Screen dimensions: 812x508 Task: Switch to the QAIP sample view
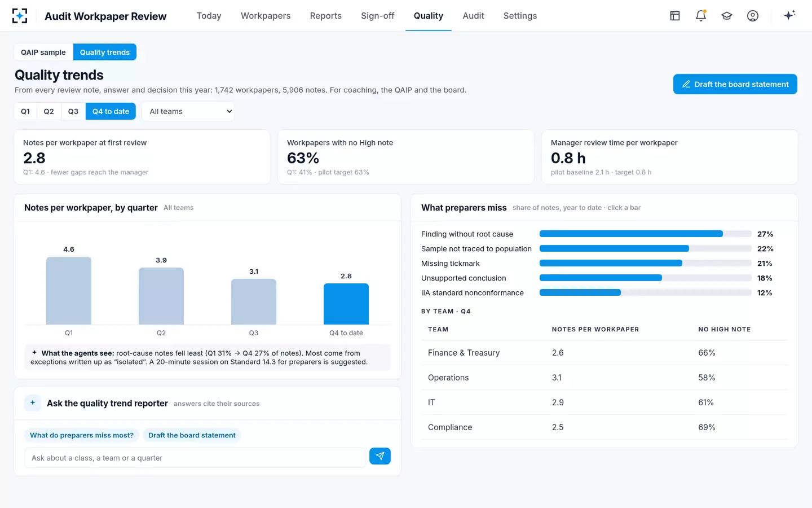pos(43,52)
